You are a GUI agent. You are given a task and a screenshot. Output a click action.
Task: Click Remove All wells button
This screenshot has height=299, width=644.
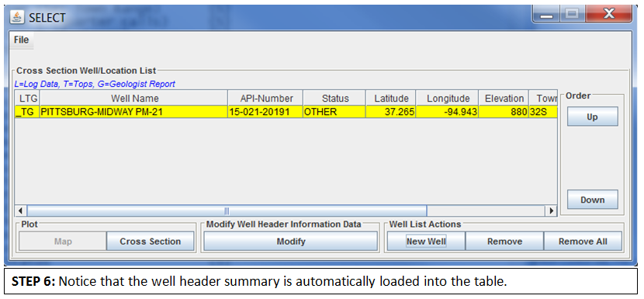coord(583,242)
